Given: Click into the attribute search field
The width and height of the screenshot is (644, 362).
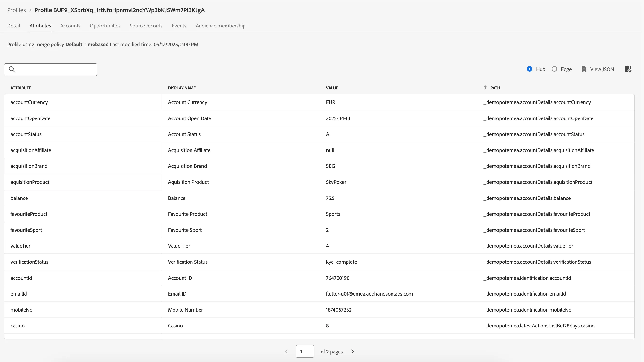Looking at the screenshot, I should click(51, 70).
